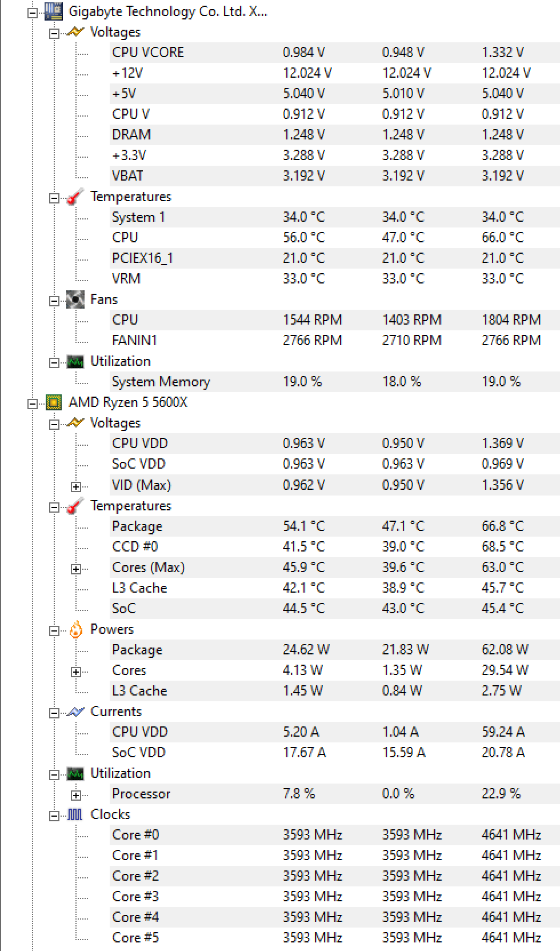
Task: Collapse the motherboard Voltages section
Action: (54, 34)
